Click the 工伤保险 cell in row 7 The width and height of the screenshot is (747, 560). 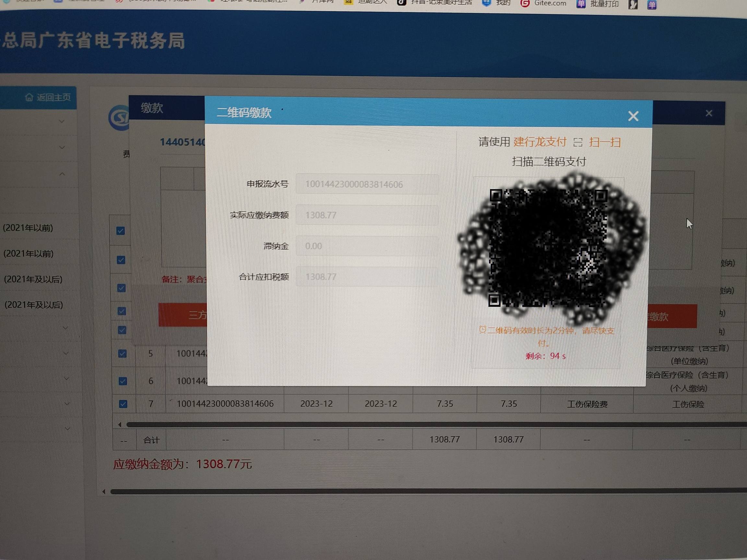688,404
